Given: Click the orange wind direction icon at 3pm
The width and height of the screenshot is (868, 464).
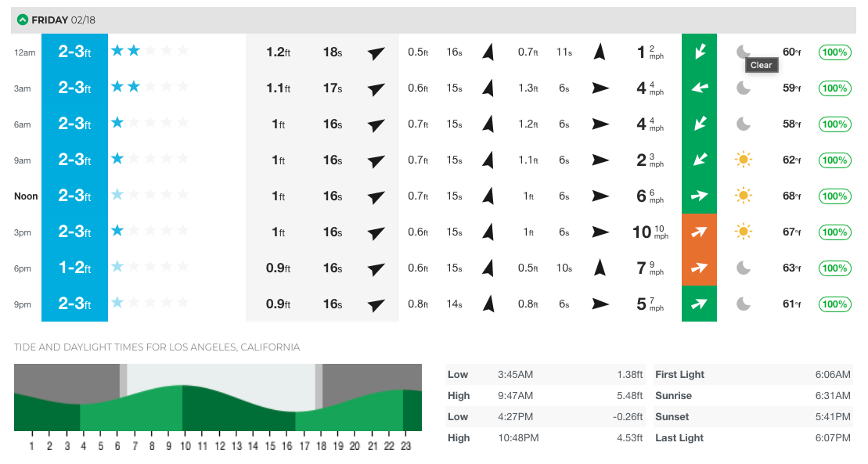Looking at the screenshot, I should tap(699, 232).
